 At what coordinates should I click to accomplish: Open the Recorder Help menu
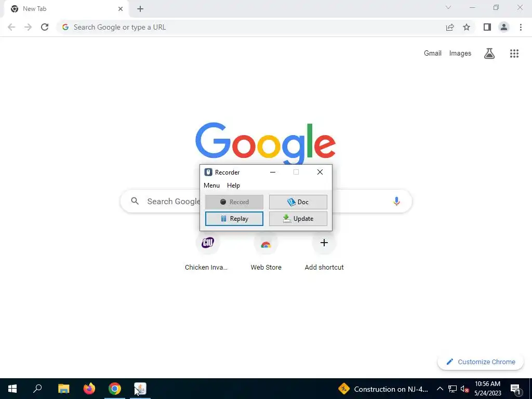(233, 185)
